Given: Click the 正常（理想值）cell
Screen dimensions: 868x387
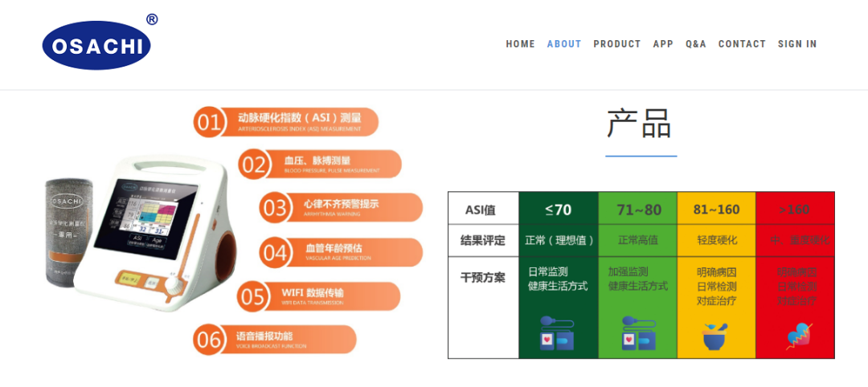Looking at the screenshot, I should point(559,241).
